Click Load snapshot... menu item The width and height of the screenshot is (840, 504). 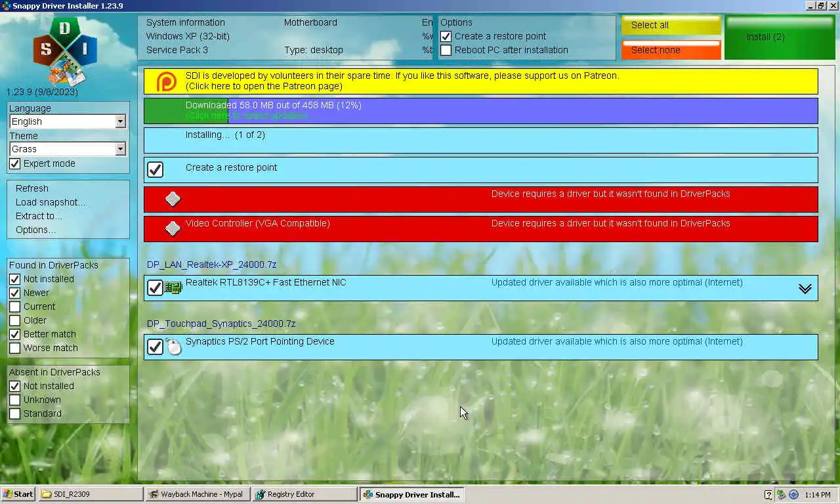pyautogui.click(x=51, y=202)
